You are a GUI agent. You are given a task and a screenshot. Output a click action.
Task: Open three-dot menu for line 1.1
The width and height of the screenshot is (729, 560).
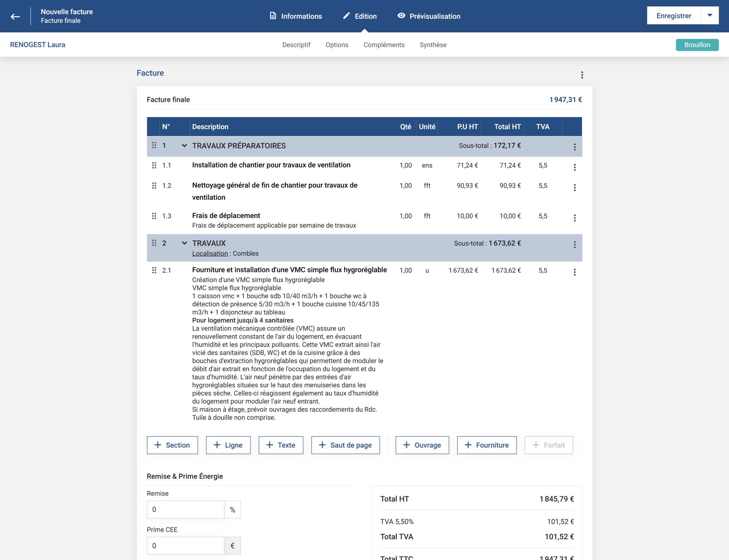574,167
